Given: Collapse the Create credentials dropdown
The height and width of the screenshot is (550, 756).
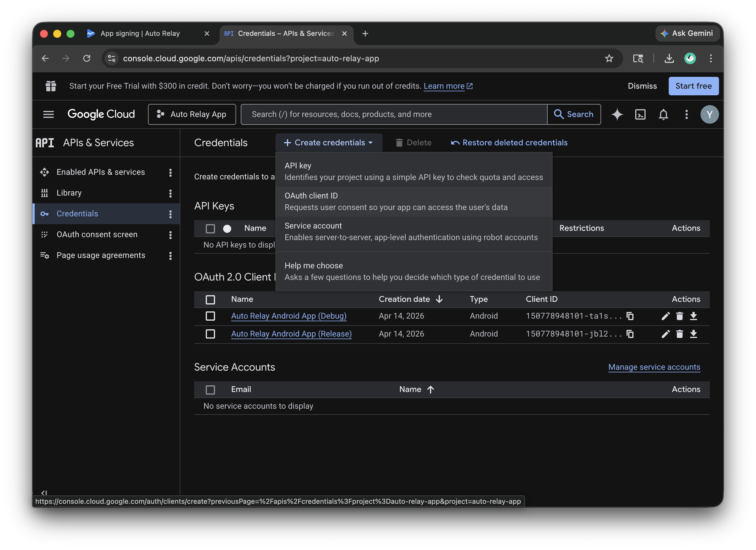Looking at the screenshot, I should (x=328, y=143).
